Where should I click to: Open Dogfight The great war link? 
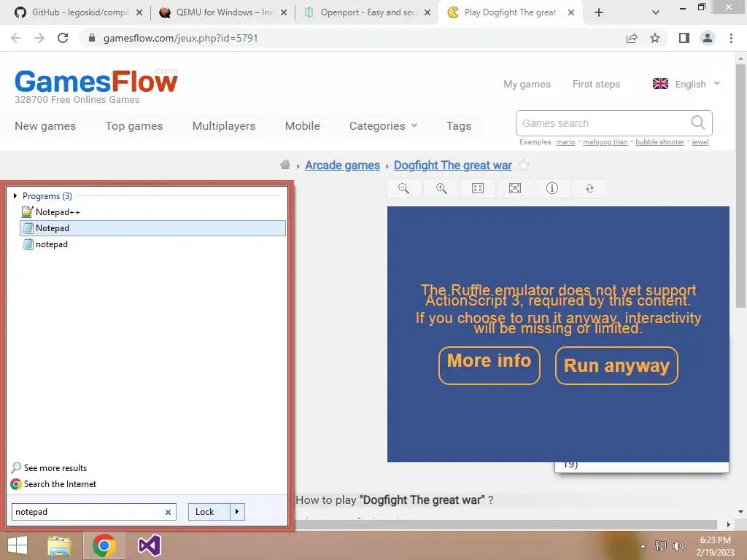click(x=452, y=166)
